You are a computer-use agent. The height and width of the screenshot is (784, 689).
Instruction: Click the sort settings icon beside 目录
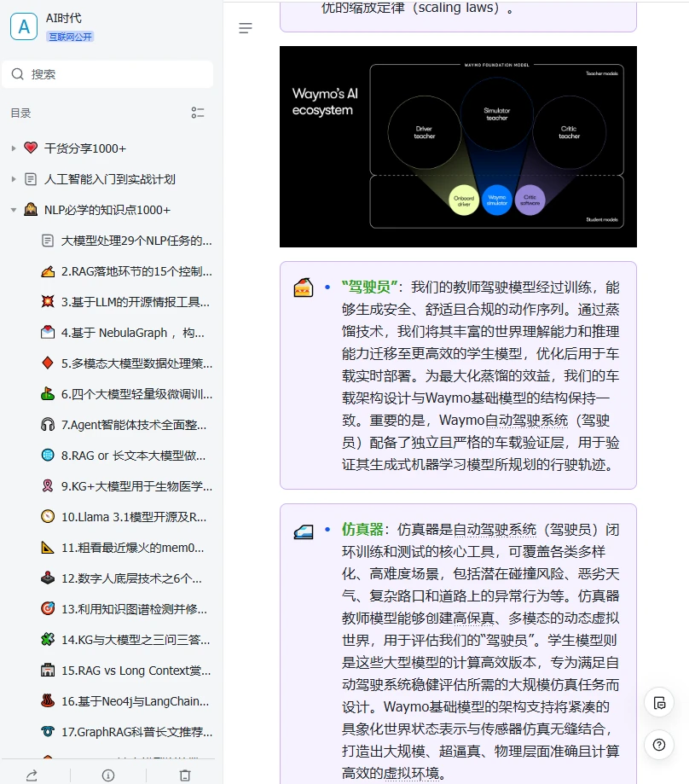pyautogui.click(x=199, y=113)
